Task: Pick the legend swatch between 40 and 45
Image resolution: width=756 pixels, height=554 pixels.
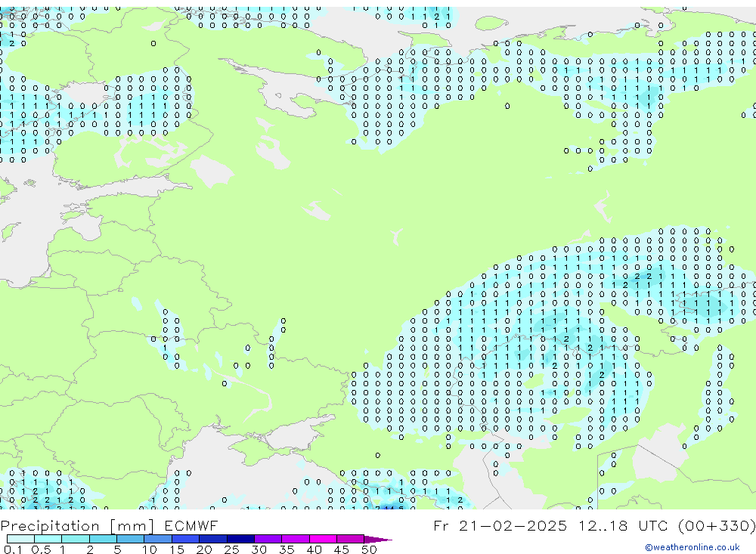Action: click(323, 539)
